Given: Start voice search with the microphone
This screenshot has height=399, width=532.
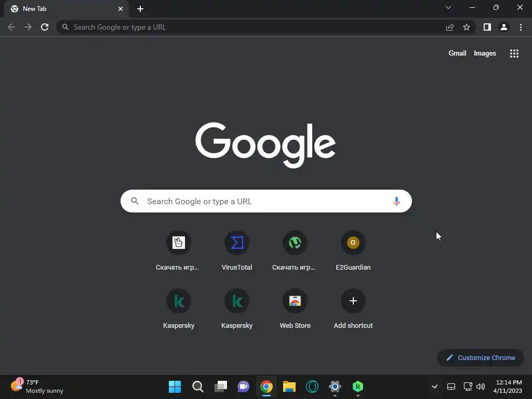Looking at the screenshot, I should (x=396, y=201).
